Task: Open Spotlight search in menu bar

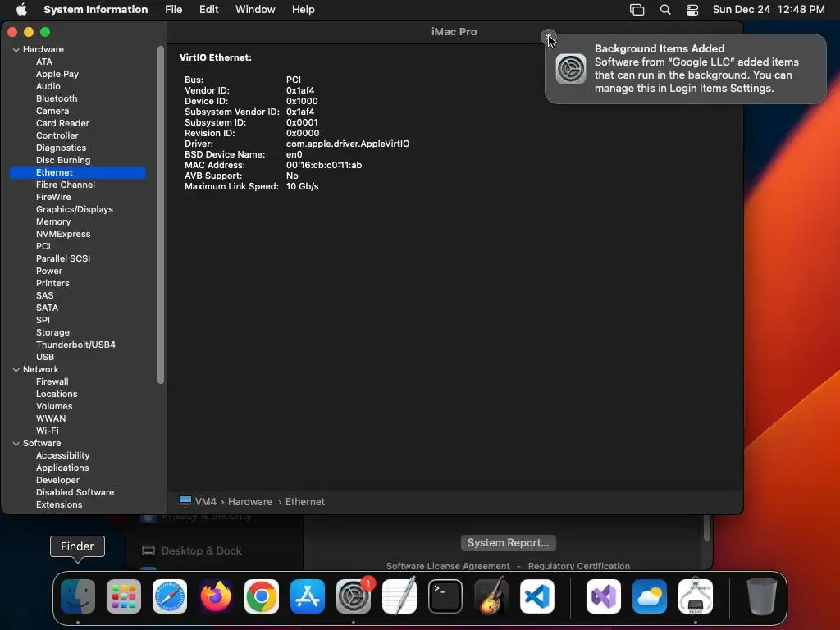Action: (665, 10)
